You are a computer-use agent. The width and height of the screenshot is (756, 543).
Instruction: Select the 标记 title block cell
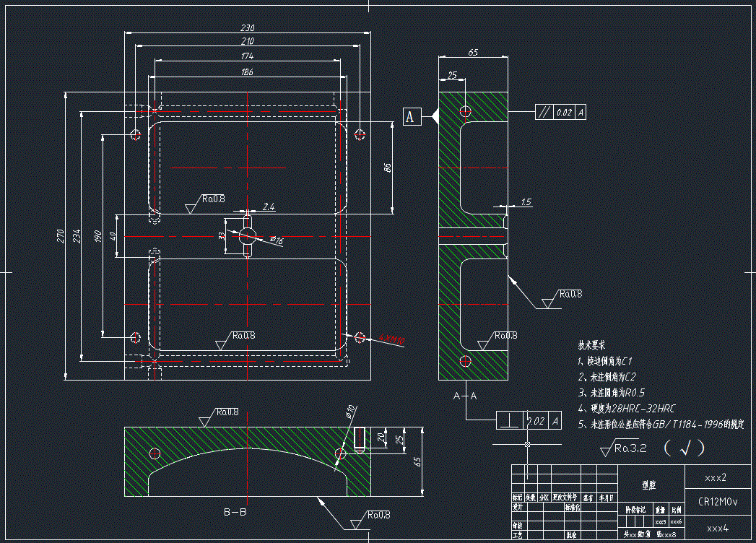tap(517, 498)
